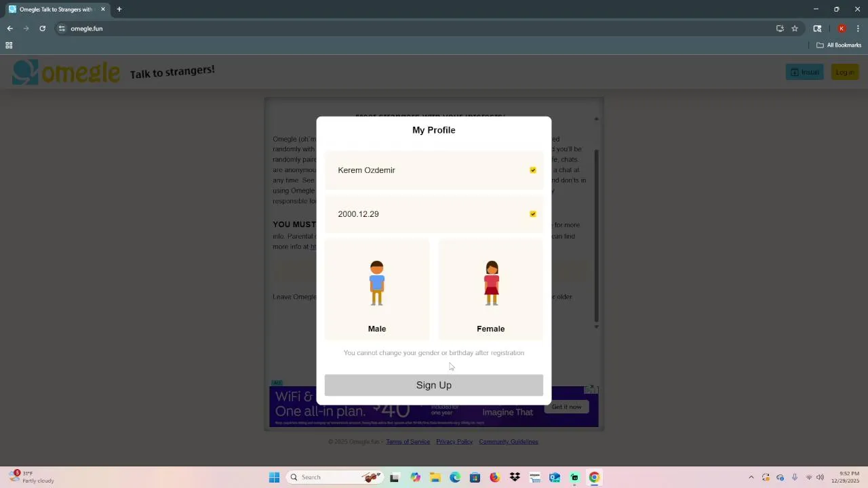The image size is (868, 488).
Task: Open Copilot from the taskbar
Action: (415, 477)
